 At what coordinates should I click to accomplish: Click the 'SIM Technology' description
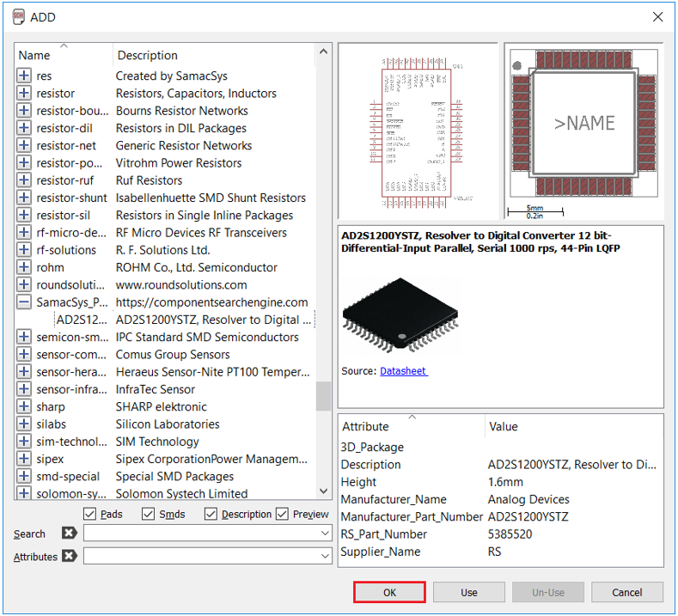pyautogui.click(x=157, y=442)
